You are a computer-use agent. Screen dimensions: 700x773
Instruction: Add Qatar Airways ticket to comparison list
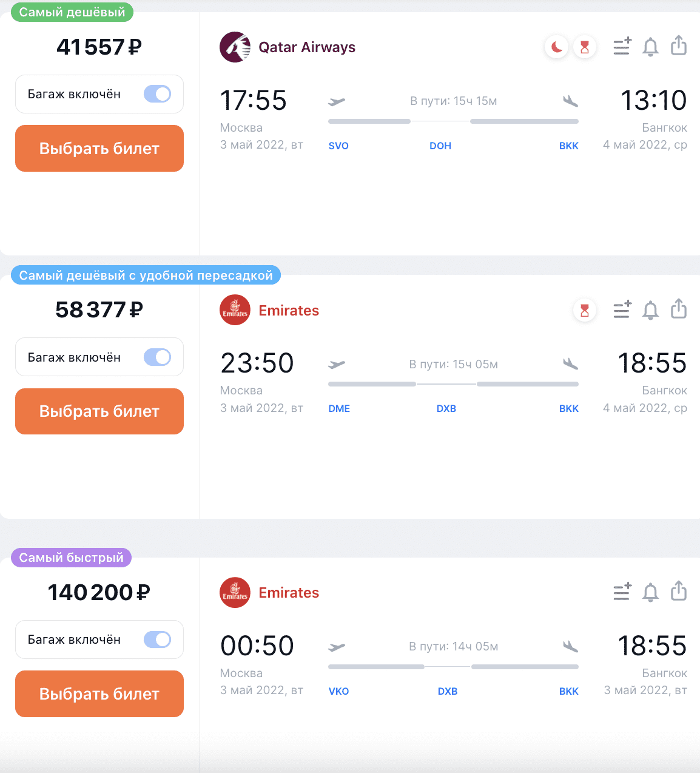coord(622,46)
